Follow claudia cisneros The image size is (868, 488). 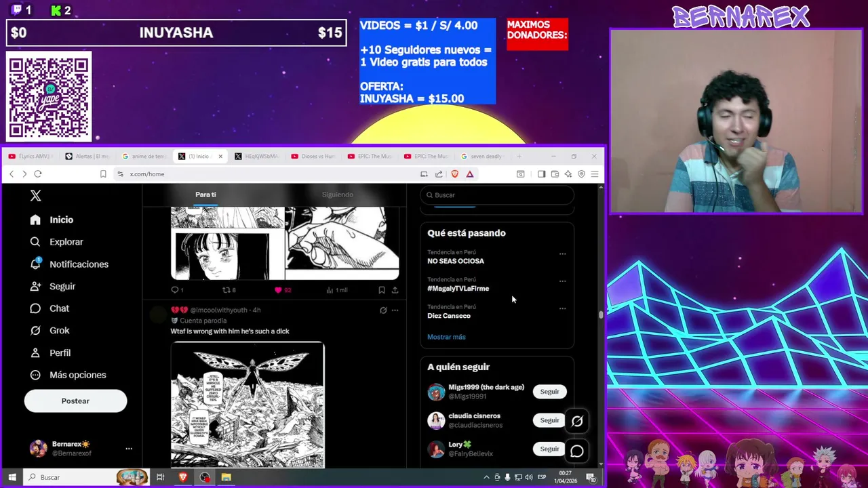tap(549, 420)
